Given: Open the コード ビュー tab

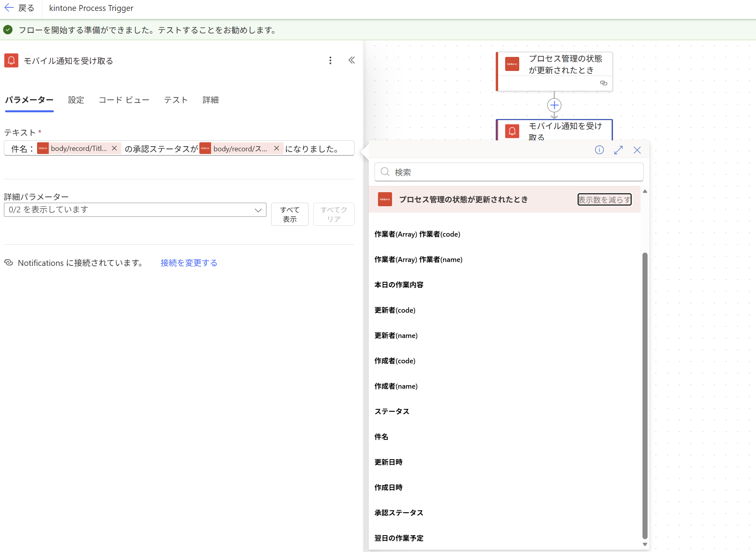Looking at the screenshot, I should tap(124, 100).
